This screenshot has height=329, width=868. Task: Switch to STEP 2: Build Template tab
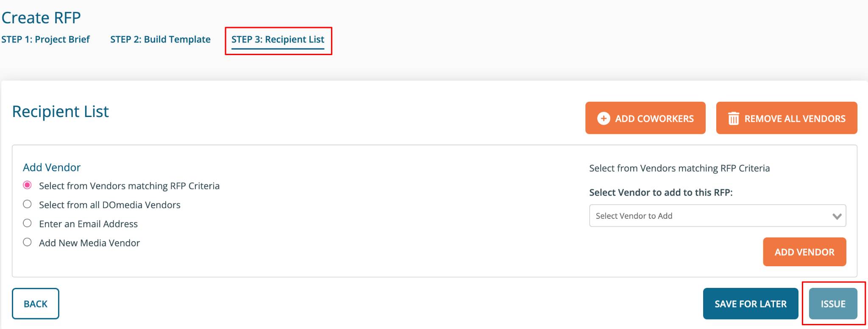[160, 39]
